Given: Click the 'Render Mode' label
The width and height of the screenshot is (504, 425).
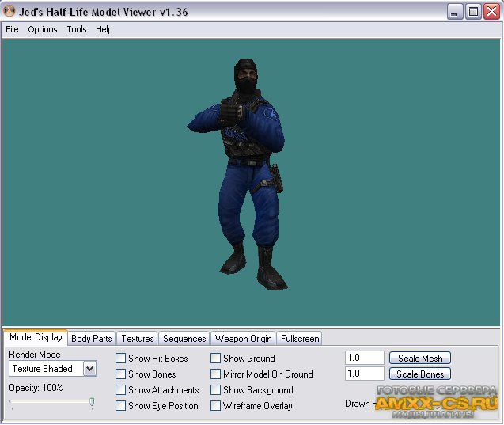Looking at the screenshot, I should 35,355.
